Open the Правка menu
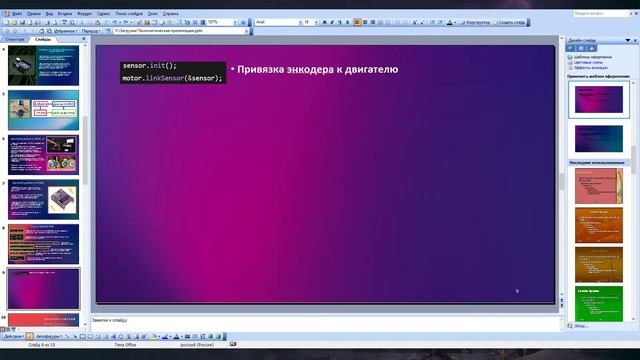Screen dimensions: 640x360 (x=34, y=14)
